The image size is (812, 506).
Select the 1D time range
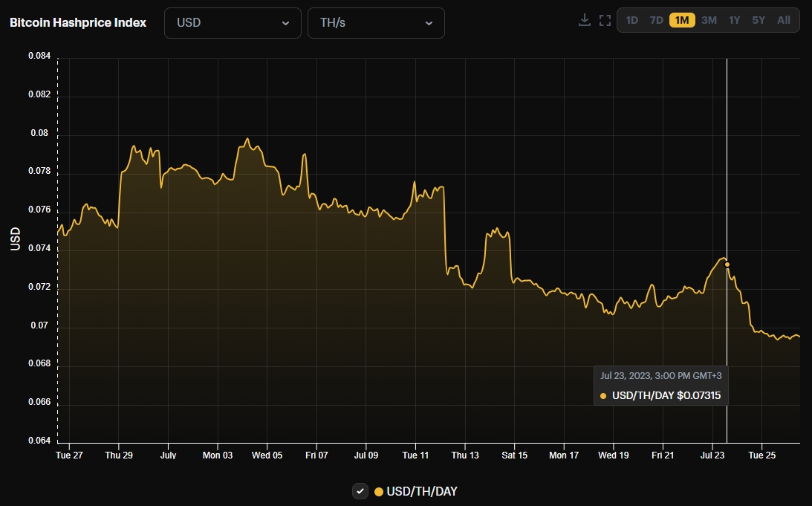point(631,20)
